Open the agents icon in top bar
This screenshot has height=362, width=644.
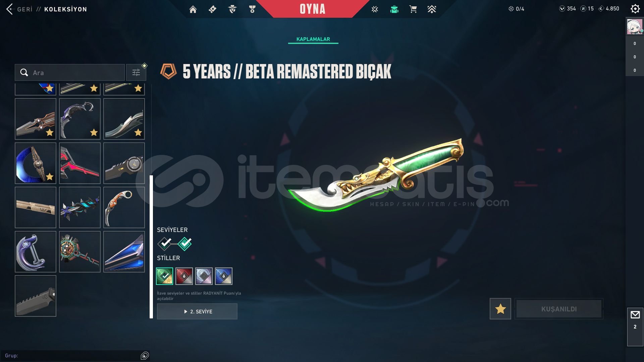(x=232, y=9)
